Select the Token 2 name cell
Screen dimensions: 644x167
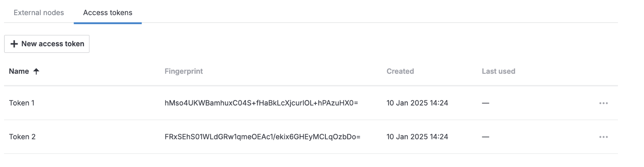coord(22,137)
